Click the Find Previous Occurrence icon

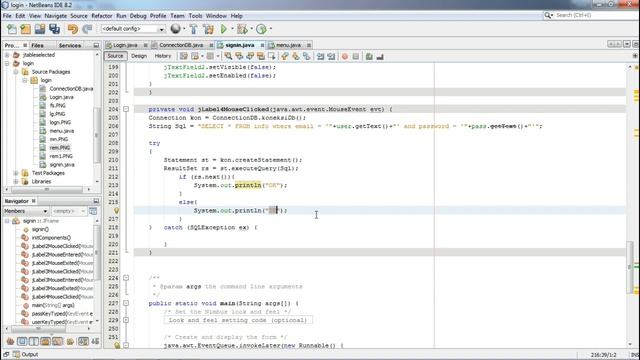(x=239, y=56)
